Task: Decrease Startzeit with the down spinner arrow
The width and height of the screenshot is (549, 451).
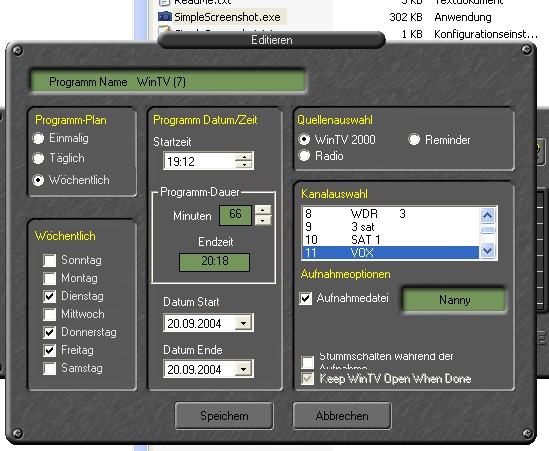Action: pyautogui.click(x=244, y=165)
